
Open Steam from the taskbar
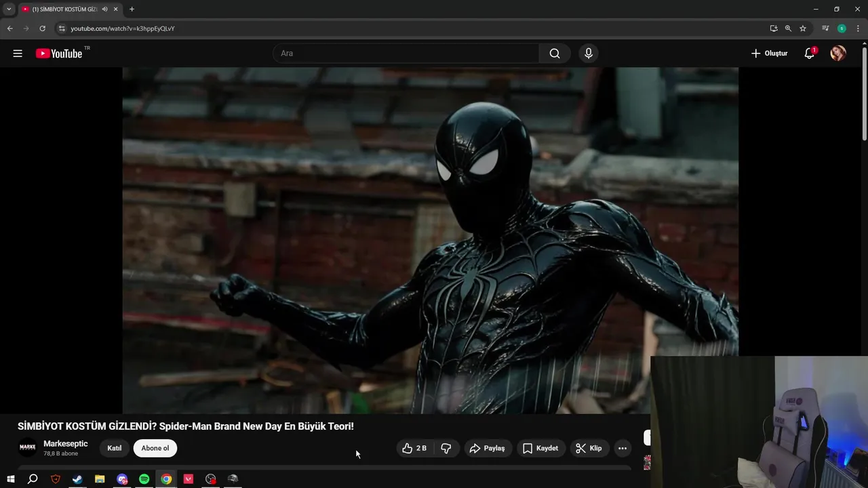[x=77, y=479]
